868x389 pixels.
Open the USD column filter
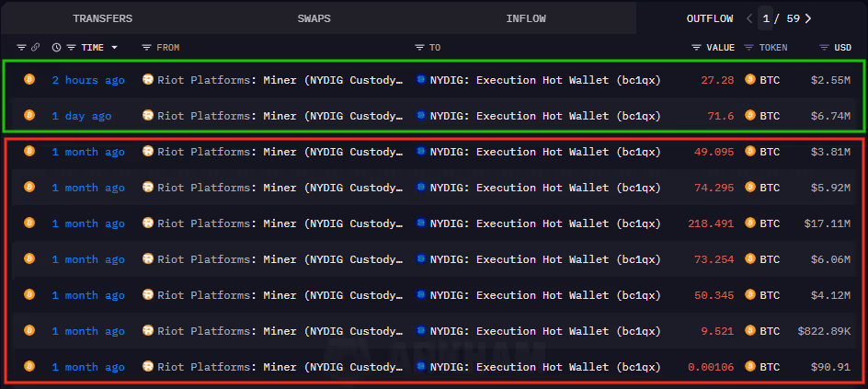point(824,48)
